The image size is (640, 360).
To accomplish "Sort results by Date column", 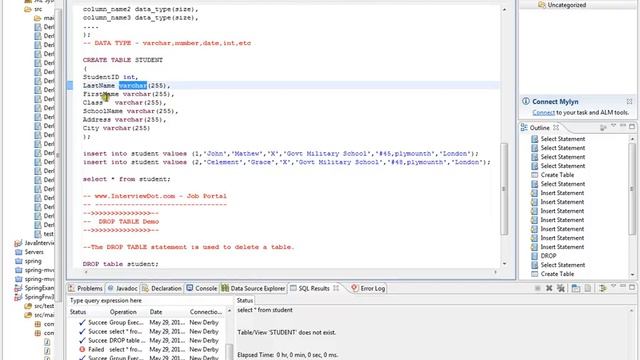I will pos(156,312).
